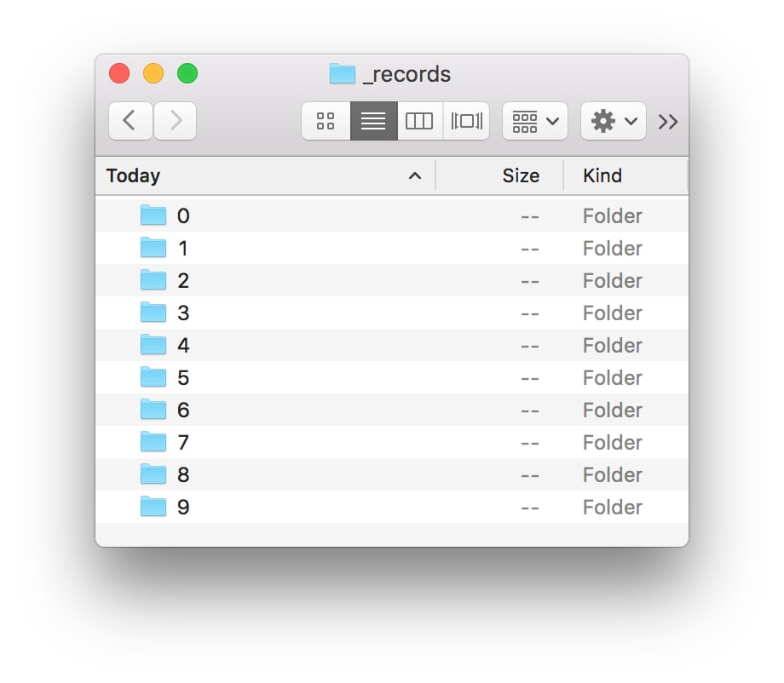Sort by the Kind column header
The width and height of the screenshot is (784, 683).
pyautogui.click(x=602, y=176)
